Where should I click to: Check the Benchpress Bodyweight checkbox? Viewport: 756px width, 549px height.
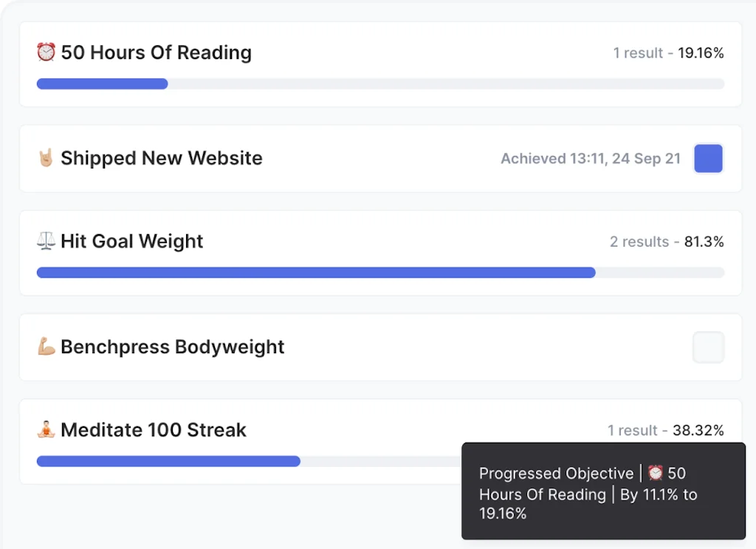[x=708, y=347]
